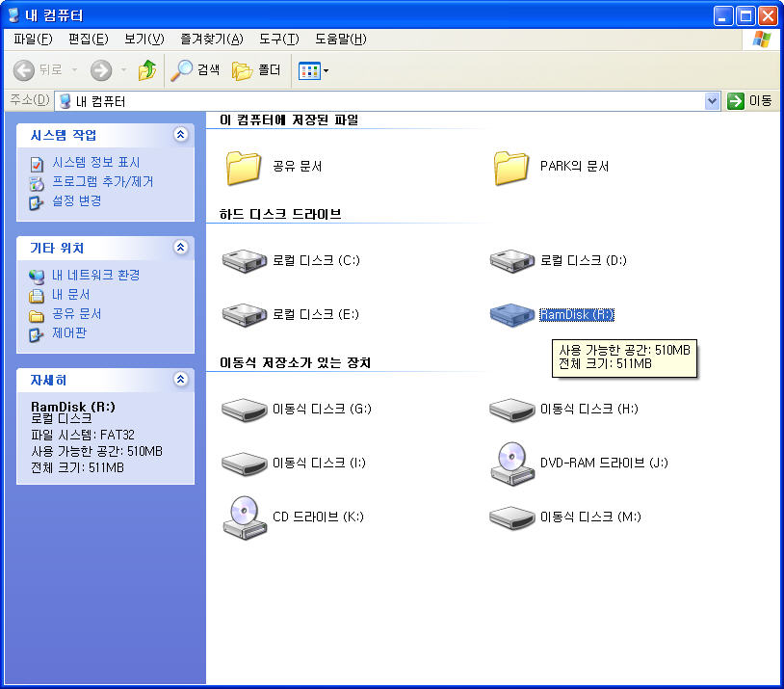Collapse the 기타 위치 panel
Screen dimensions: 784x689
point(180,248)
